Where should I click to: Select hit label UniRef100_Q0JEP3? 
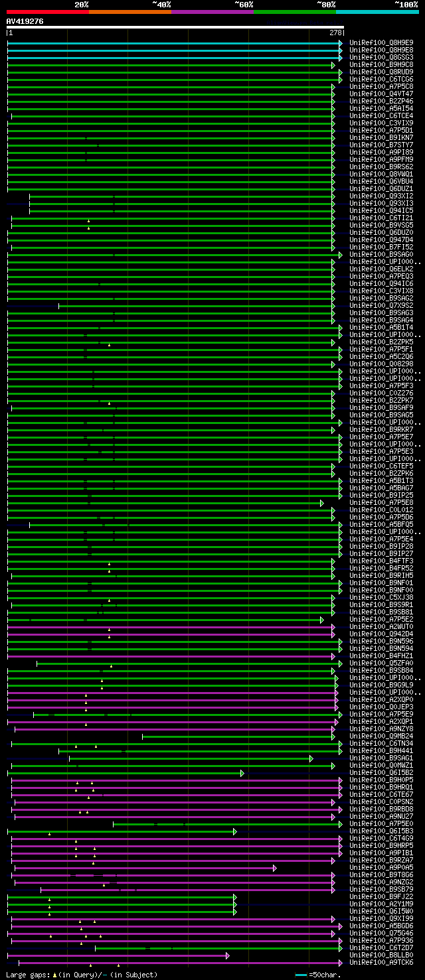point(381,707)
